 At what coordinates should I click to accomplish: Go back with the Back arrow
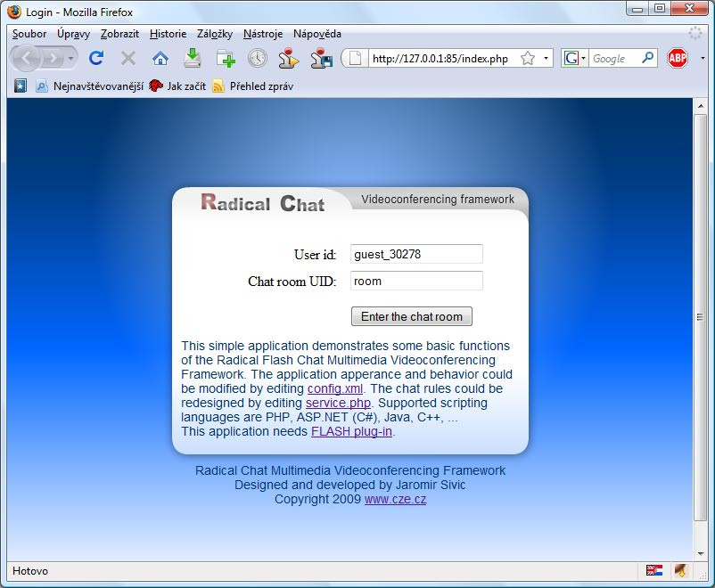pyautogui.click(x=27, y=58)
